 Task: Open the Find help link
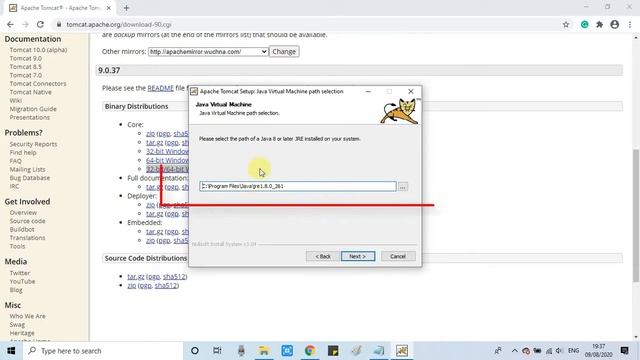coord(23,152)
